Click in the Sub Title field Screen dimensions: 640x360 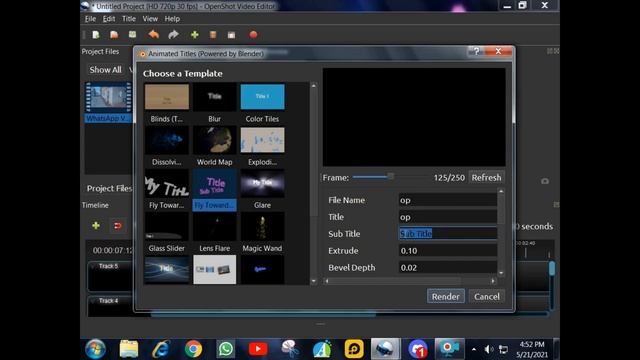[448, 233]
